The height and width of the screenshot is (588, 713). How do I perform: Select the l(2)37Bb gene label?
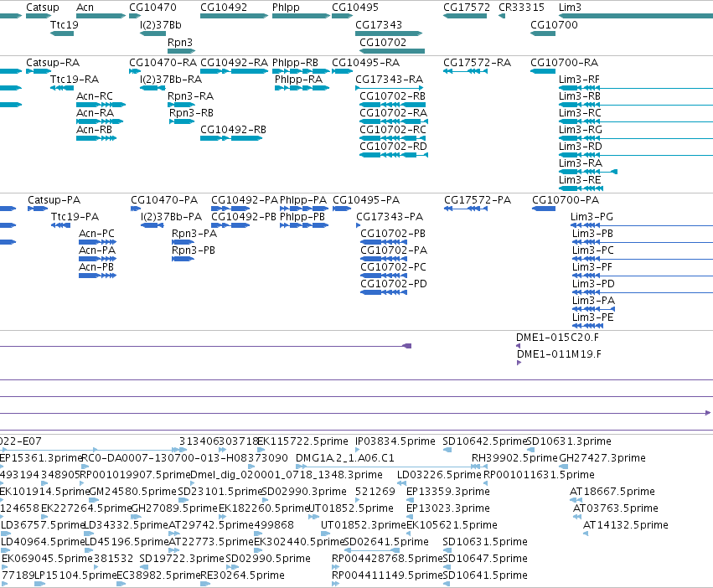pos(161,24)
